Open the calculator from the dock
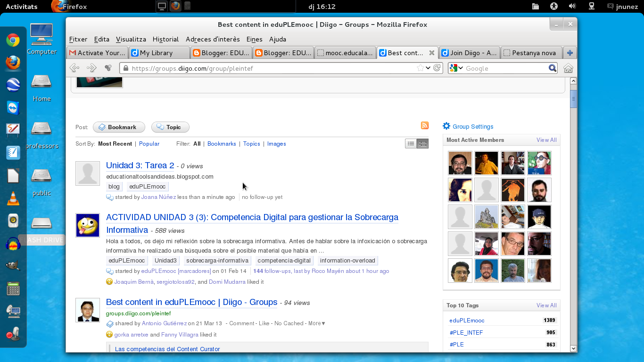Image resolution: width=644 pixels, height=362 pixels. point(13,288)
